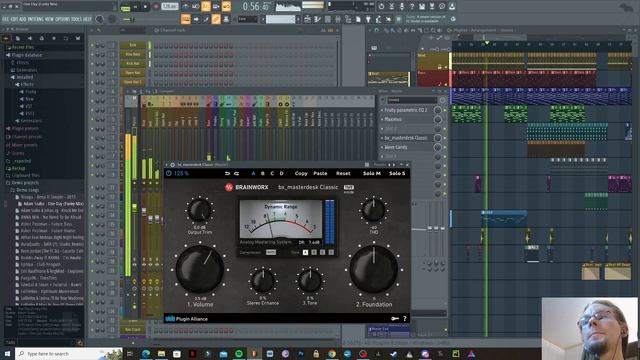
Task: Click Paste in bx_masterdesk toolbar
Action: pos(320,173)
